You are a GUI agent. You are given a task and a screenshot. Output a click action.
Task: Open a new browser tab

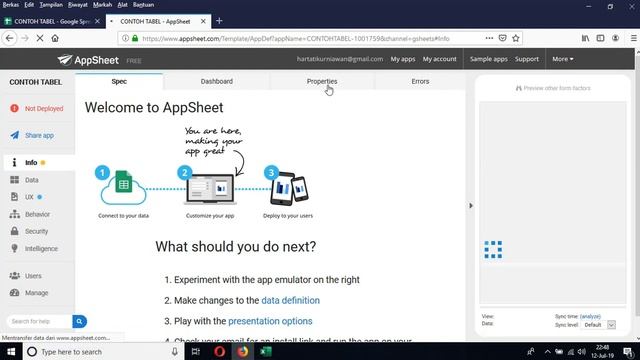tap(219, 21)
